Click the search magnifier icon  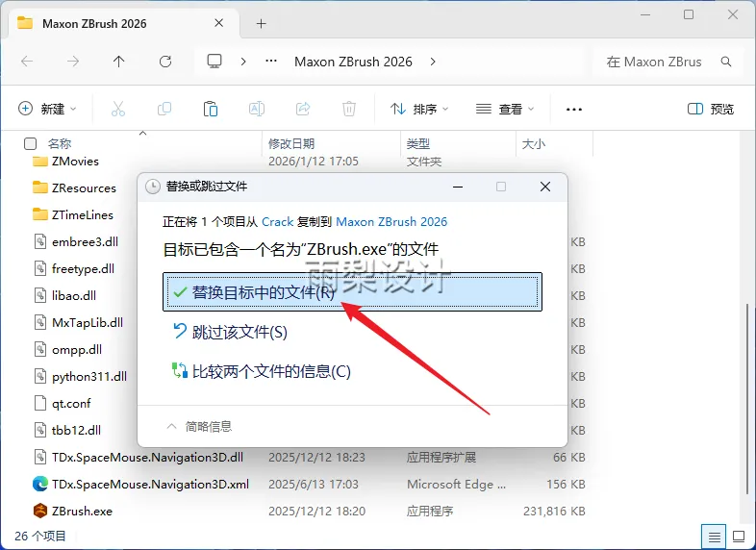726,62
